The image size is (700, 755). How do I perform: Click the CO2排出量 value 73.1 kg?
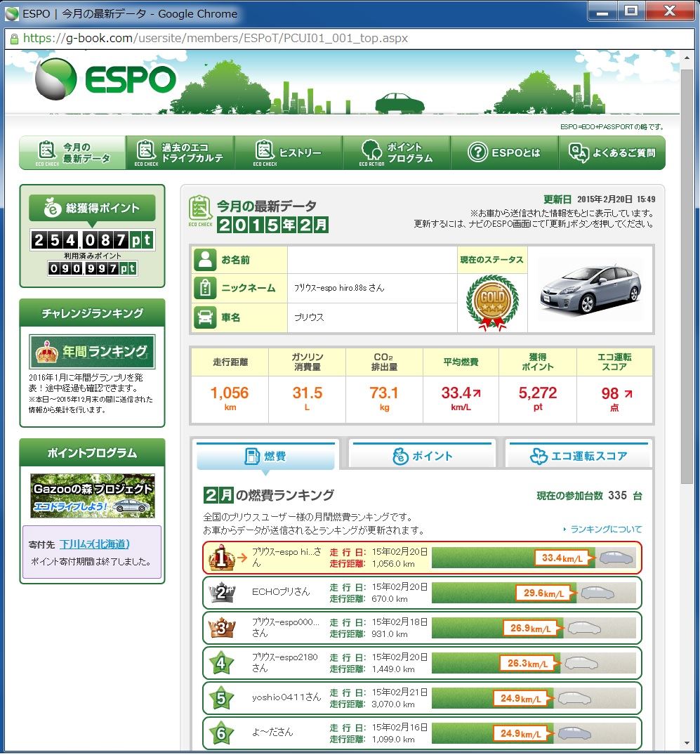click(383, 399)
